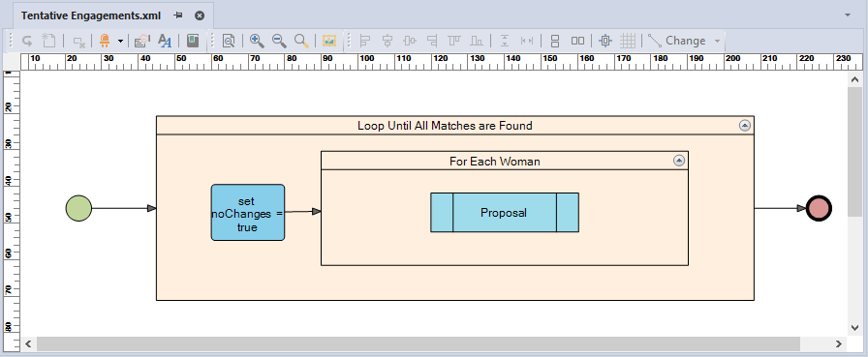868x357 pixels.
Task: Collapse the For Each Woman block
Action: [679, 161]
